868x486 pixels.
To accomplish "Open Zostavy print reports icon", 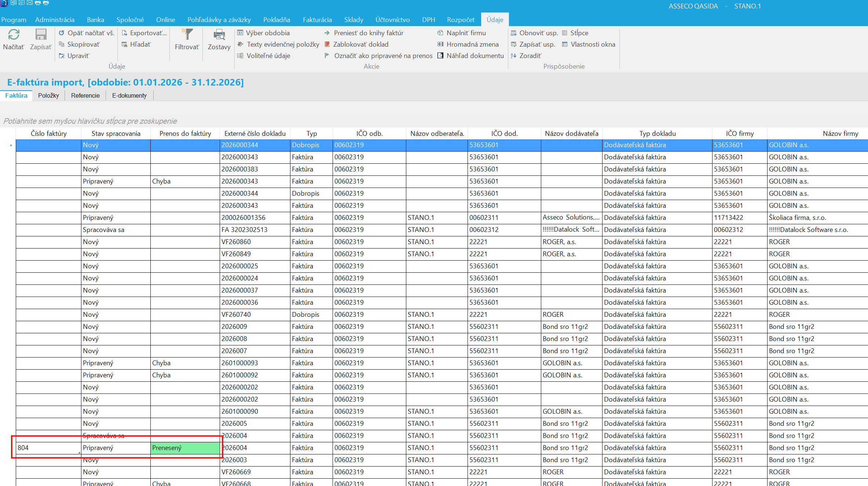I will pos(219,35).
